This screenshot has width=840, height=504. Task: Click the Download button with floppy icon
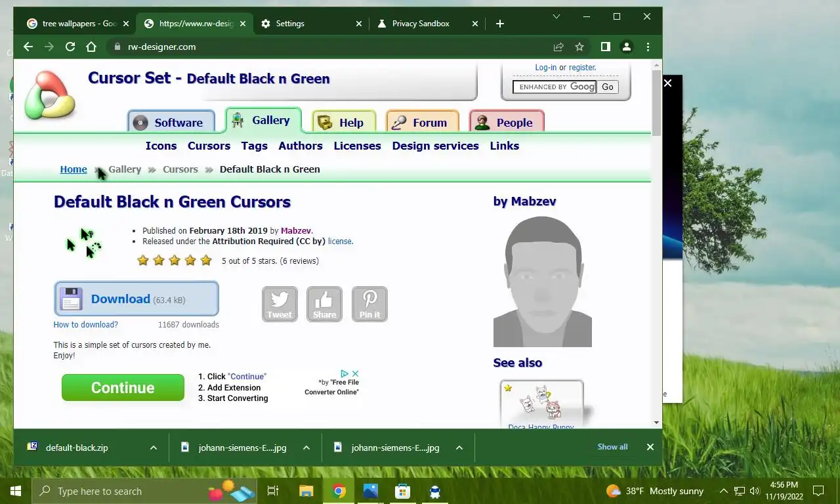(136, 299)
